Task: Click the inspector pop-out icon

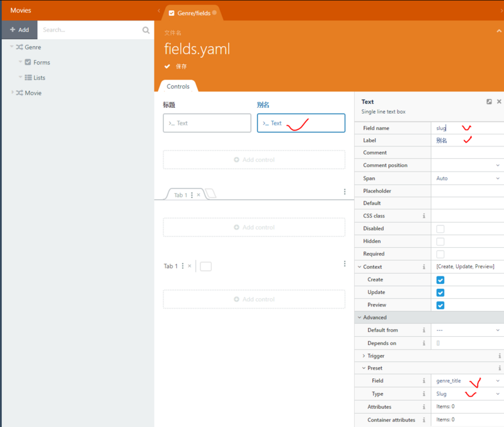Action: tap(489, 102)
